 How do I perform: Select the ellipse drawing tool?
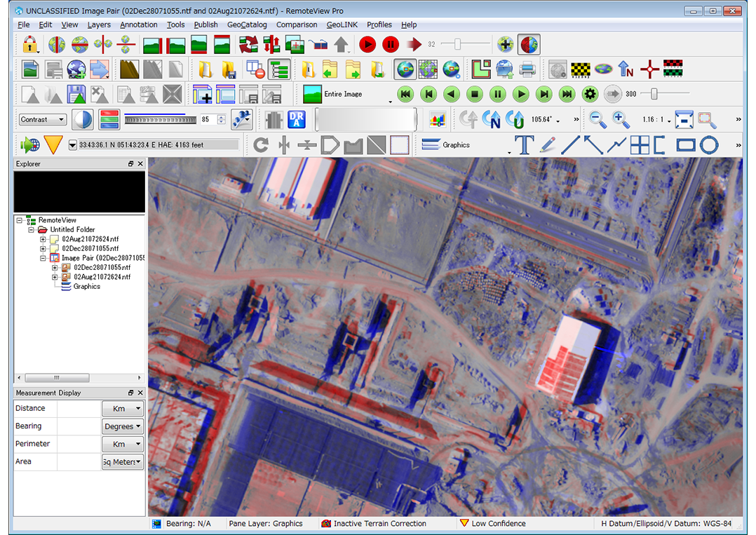pos(708,145)
